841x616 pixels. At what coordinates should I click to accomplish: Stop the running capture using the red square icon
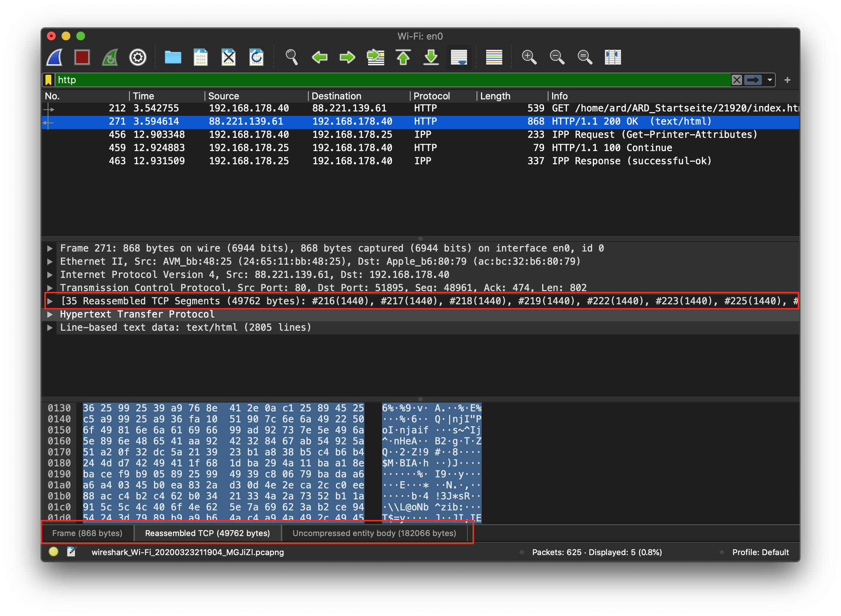[82, 57]
